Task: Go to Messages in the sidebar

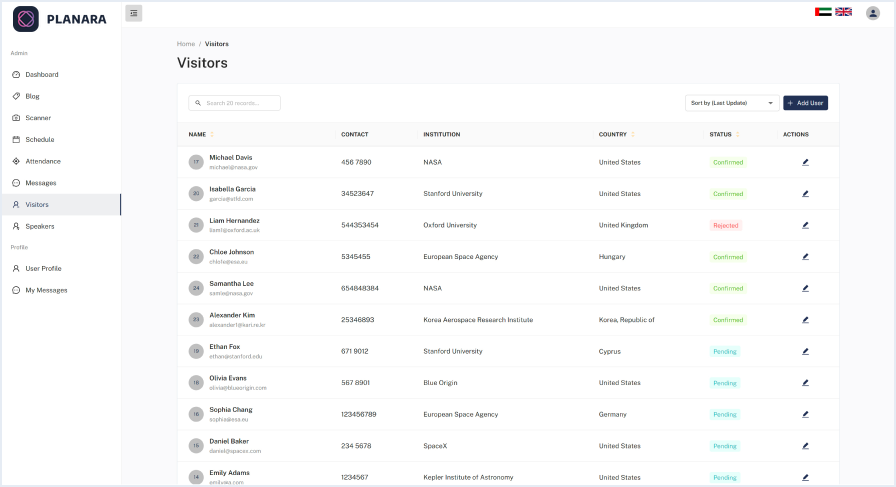Action: (61, 183)
